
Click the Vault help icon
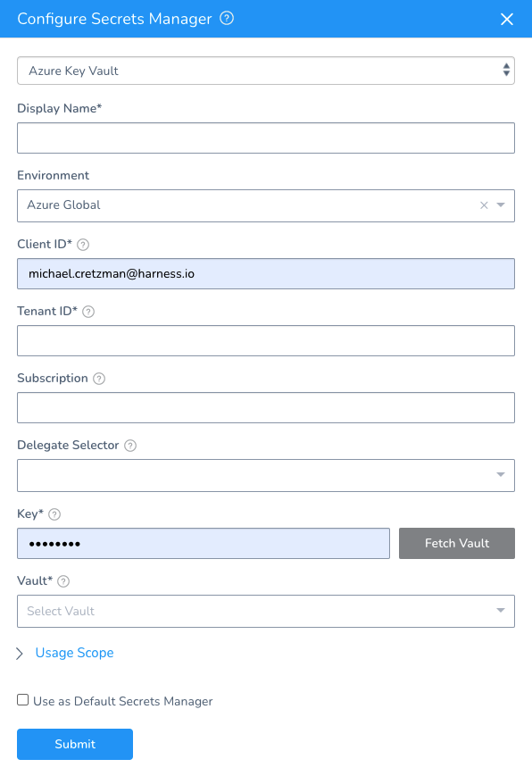pos(63,581)
